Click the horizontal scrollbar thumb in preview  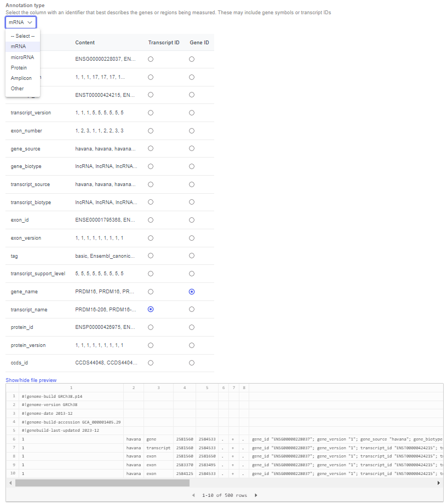point(102,483)
